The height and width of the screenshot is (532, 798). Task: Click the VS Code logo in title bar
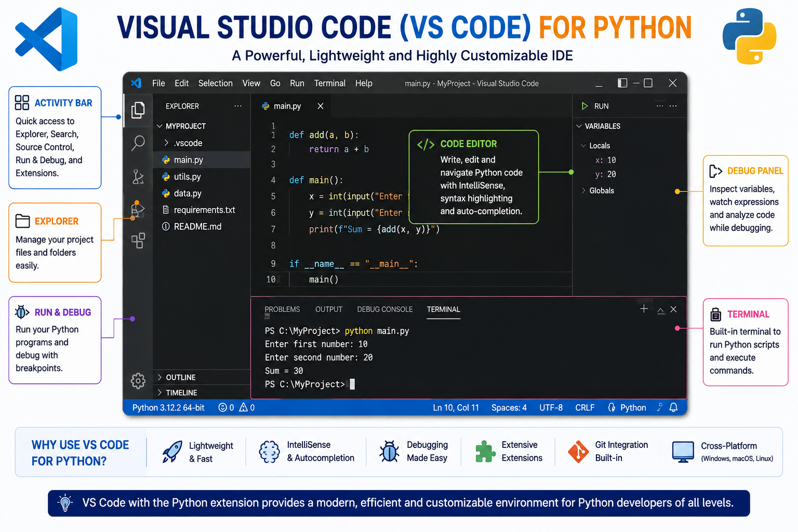click(x=136, y=83)
